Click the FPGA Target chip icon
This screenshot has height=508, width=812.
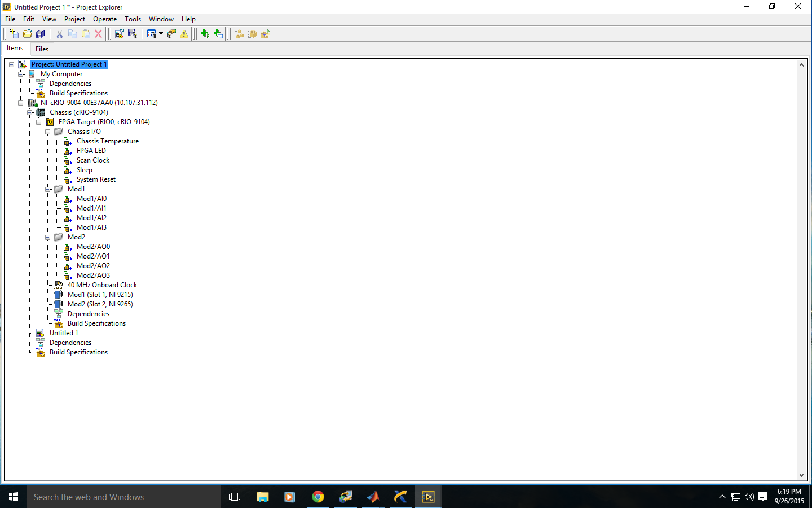point(50,122)
